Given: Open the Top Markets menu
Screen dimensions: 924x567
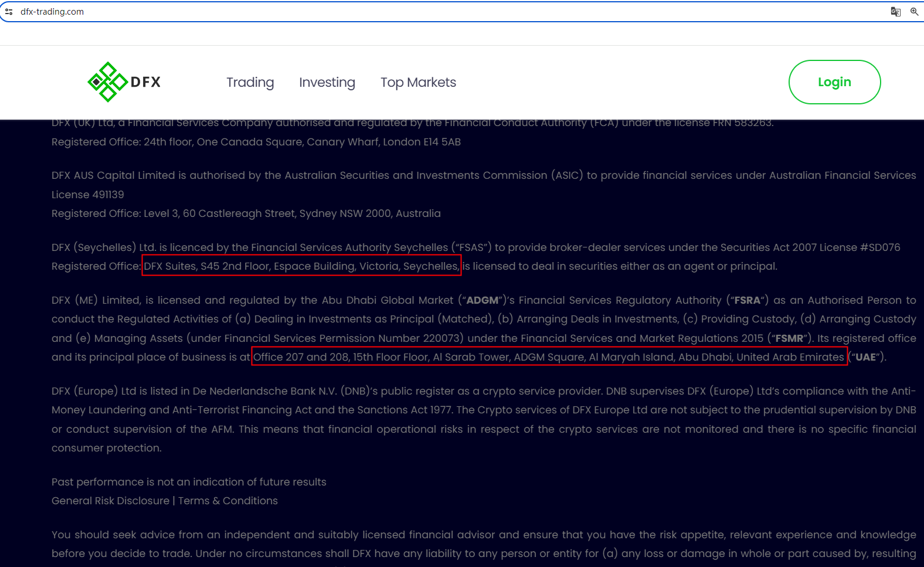Looking at the screenshot, I should click(418, 83).
